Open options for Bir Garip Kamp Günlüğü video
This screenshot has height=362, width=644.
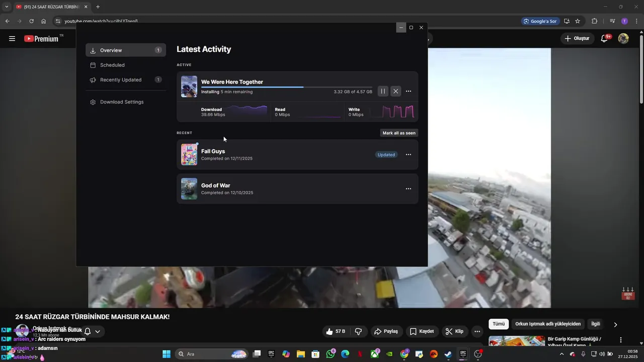(621, 340)
